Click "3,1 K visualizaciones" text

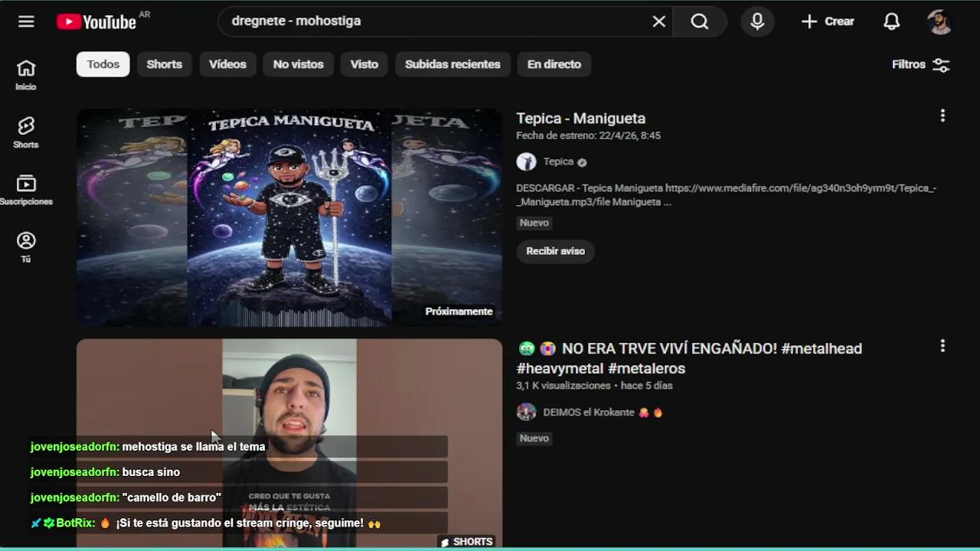pos(563,386)
